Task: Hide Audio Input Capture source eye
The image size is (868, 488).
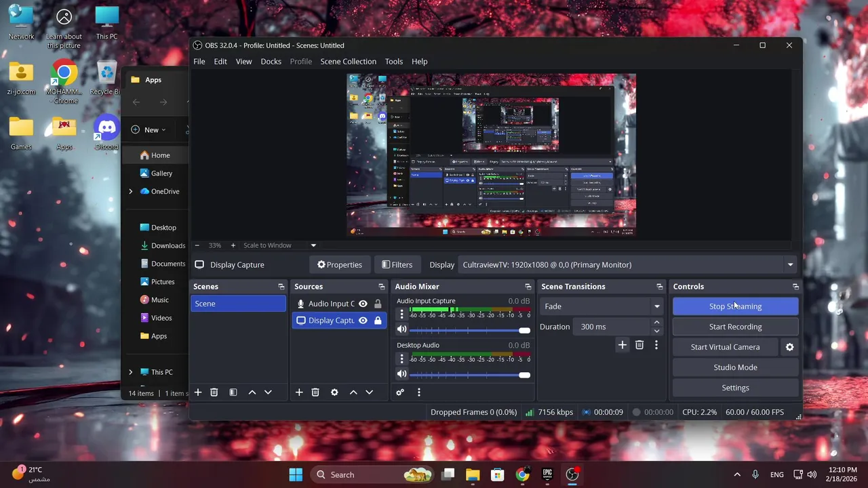Action: click(x=363, y=304)
